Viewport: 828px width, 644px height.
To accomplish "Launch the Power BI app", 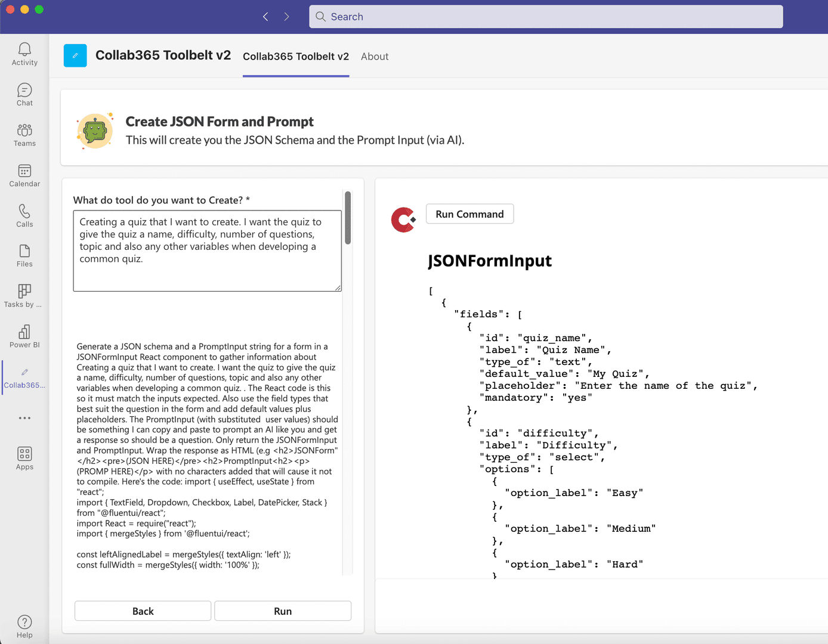I will 24,335.
